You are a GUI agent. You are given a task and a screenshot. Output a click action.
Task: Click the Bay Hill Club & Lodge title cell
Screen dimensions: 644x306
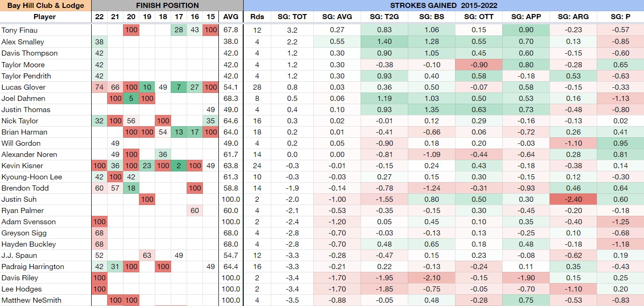(x=45, y=6)
